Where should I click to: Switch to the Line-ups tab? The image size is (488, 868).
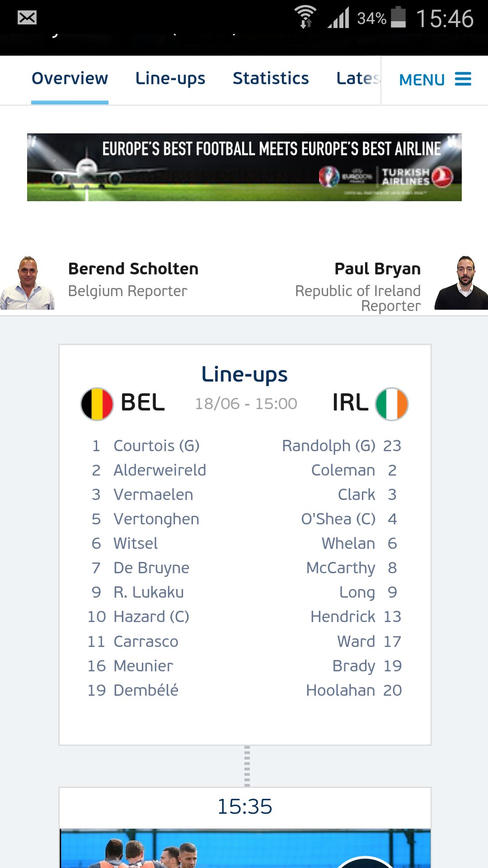click(x=170, y=79)
